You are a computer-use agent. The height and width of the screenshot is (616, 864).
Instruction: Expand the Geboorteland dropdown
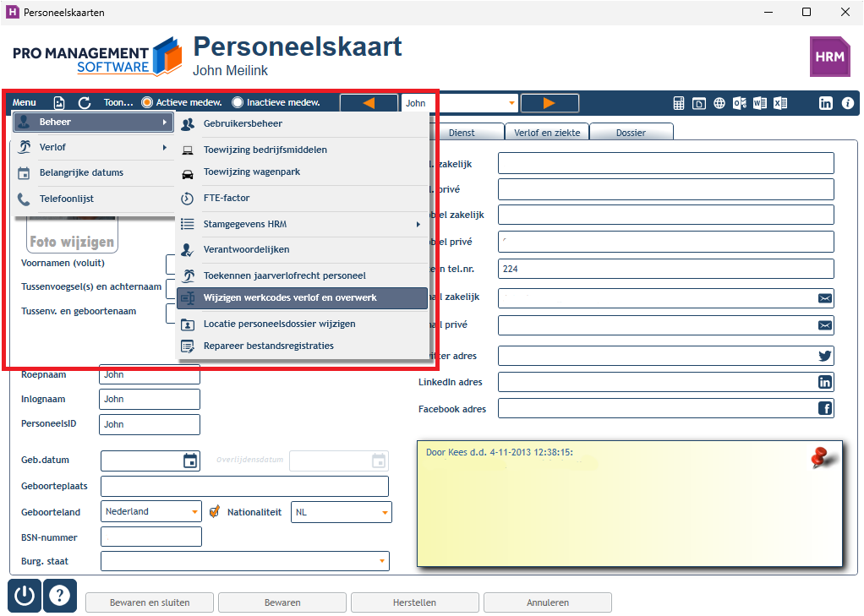(x=194, y=512)
